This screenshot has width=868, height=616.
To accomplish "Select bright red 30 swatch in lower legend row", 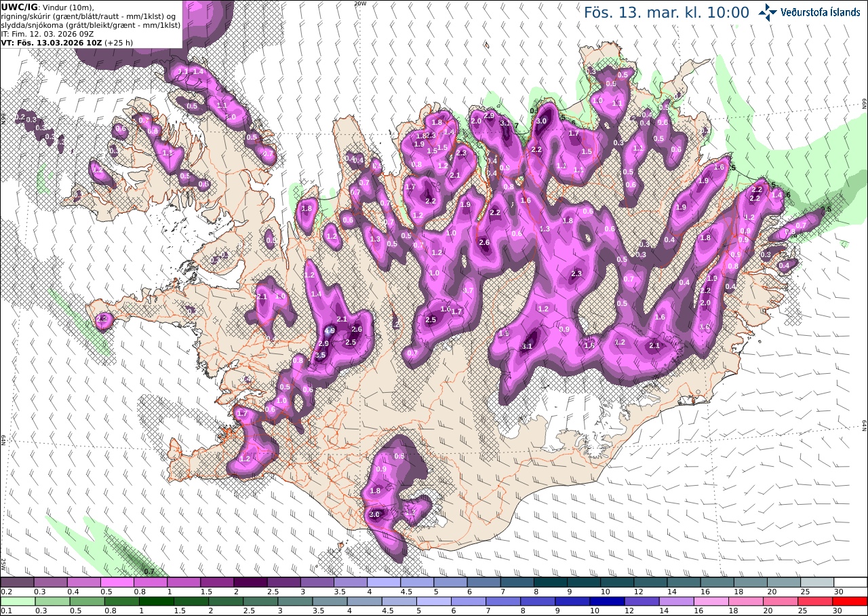I will coord(851,601).
